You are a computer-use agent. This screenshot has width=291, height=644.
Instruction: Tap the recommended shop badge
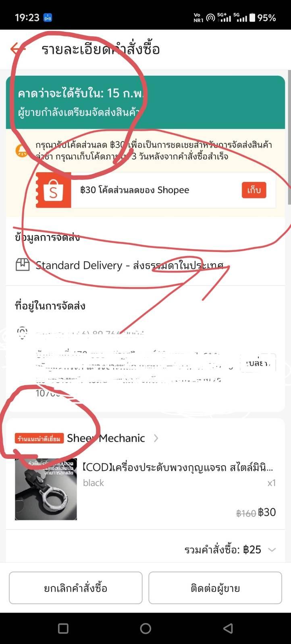[39, 438]
